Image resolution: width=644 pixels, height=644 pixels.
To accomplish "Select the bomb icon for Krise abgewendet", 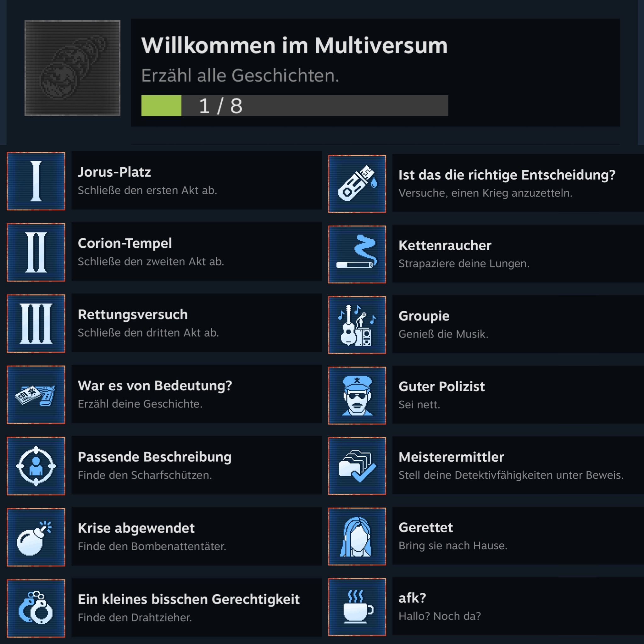I will click(x=36, y=537).
